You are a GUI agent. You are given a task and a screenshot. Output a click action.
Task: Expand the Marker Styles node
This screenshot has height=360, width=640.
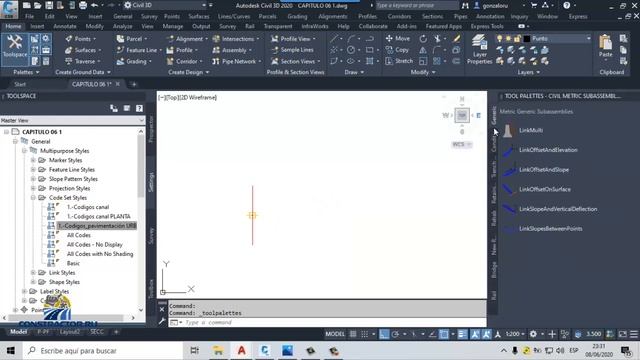click(x=33, y=160)
